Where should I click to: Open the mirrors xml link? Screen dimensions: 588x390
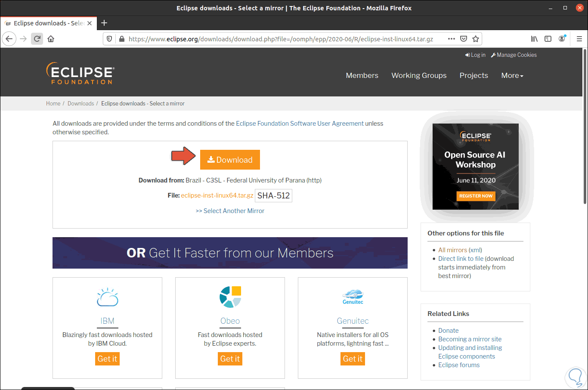tap(475, 250)
